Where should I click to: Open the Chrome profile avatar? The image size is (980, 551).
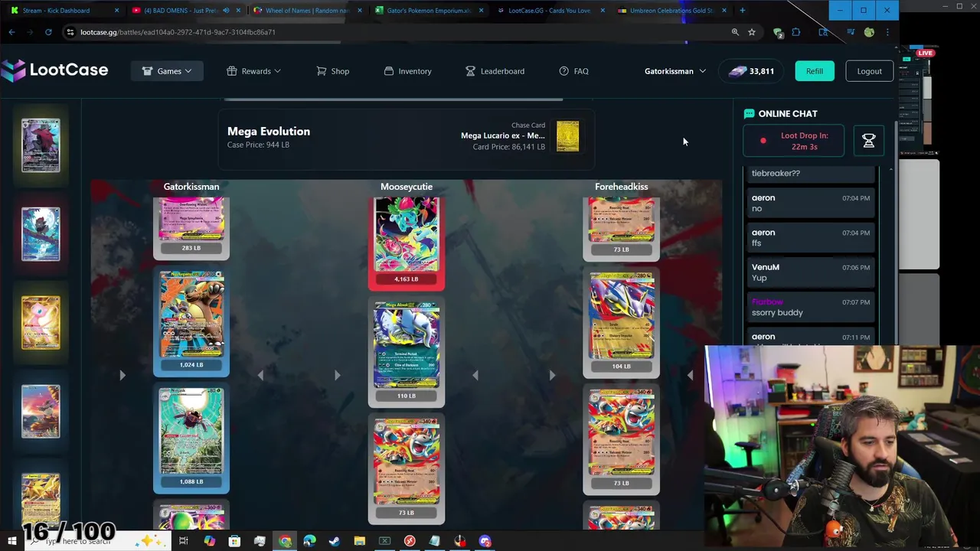click(869, 32)
